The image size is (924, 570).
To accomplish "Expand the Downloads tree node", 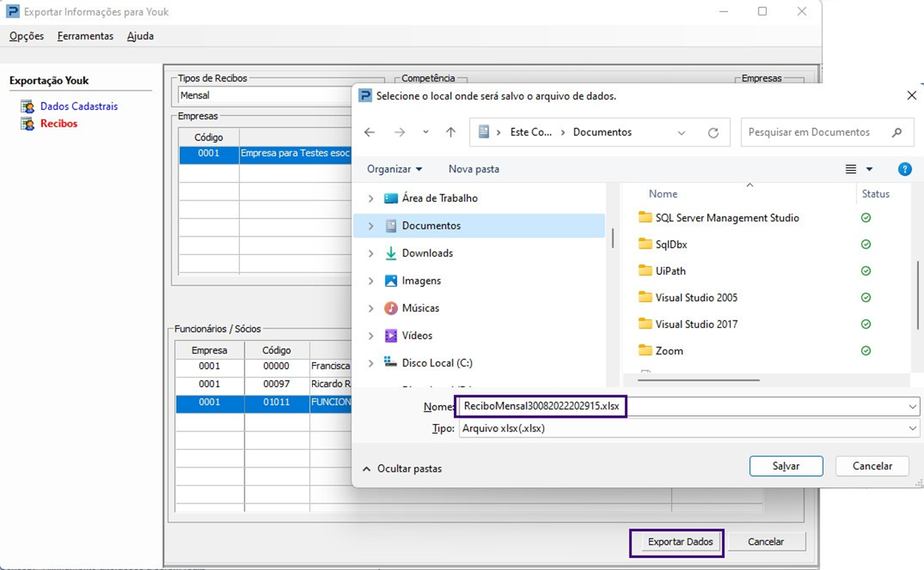I will coord(371,253).
